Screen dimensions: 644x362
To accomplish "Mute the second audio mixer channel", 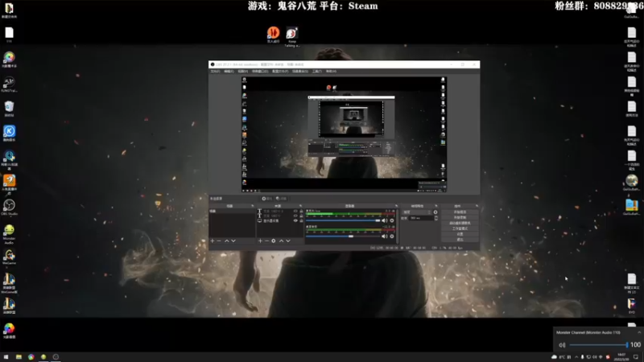I will (x=385, y=237).
